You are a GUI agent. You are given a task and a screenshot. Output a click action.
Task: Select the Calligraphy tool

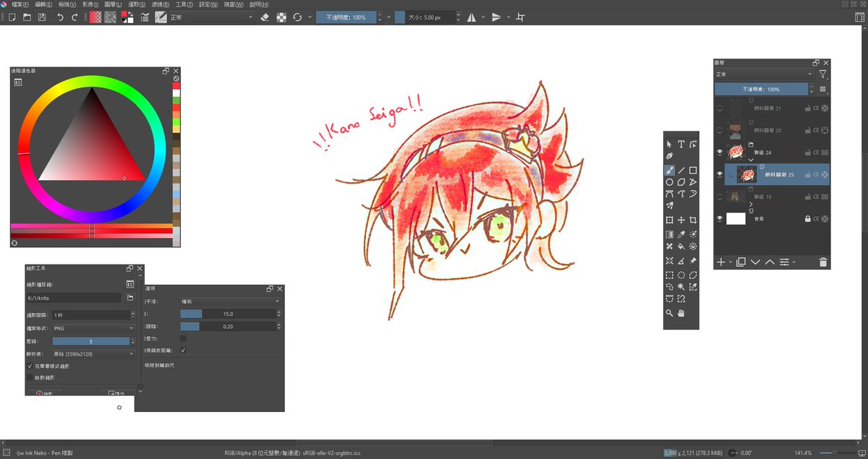[x=669, y=156]
